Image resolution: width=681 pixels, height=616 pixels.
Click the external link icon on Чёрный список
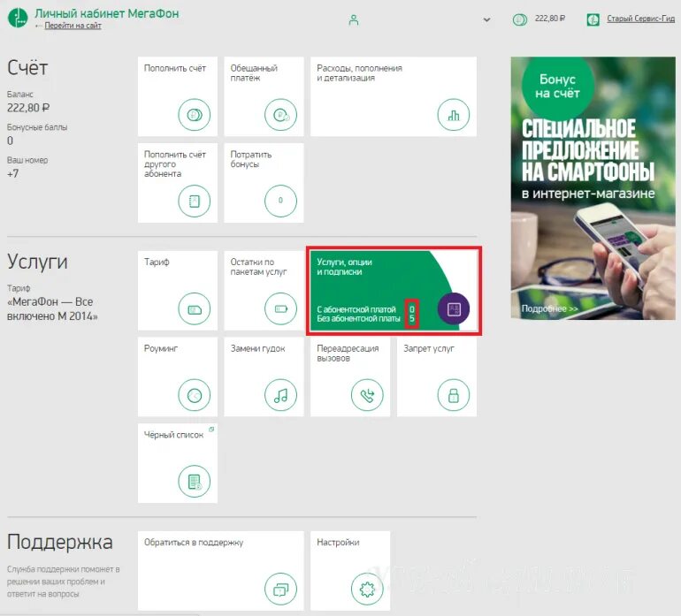[x=211, y=430]
